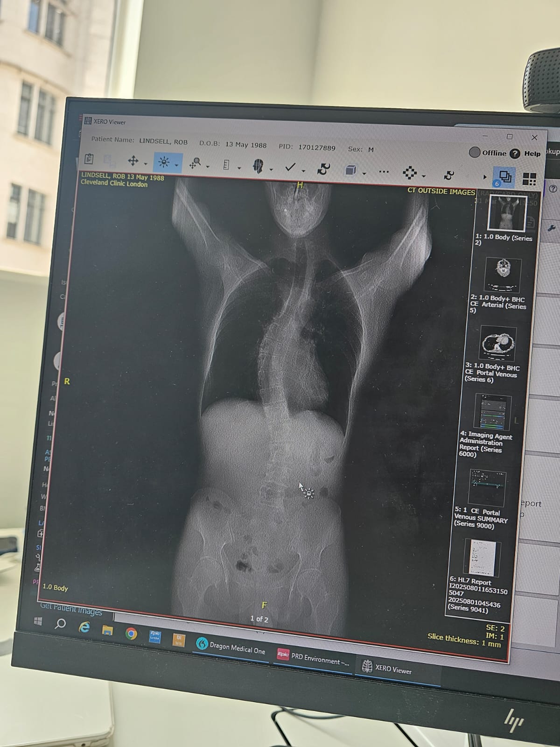Expand the Window/Level dropdown arrow
This screenshot has width=560, height=747.
click(x=176, y=165)
